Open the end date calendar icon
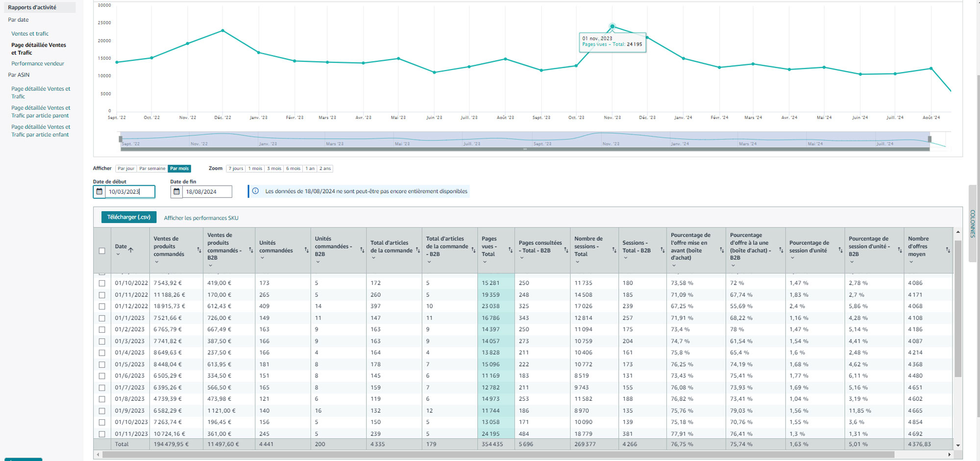 (176, 192)
